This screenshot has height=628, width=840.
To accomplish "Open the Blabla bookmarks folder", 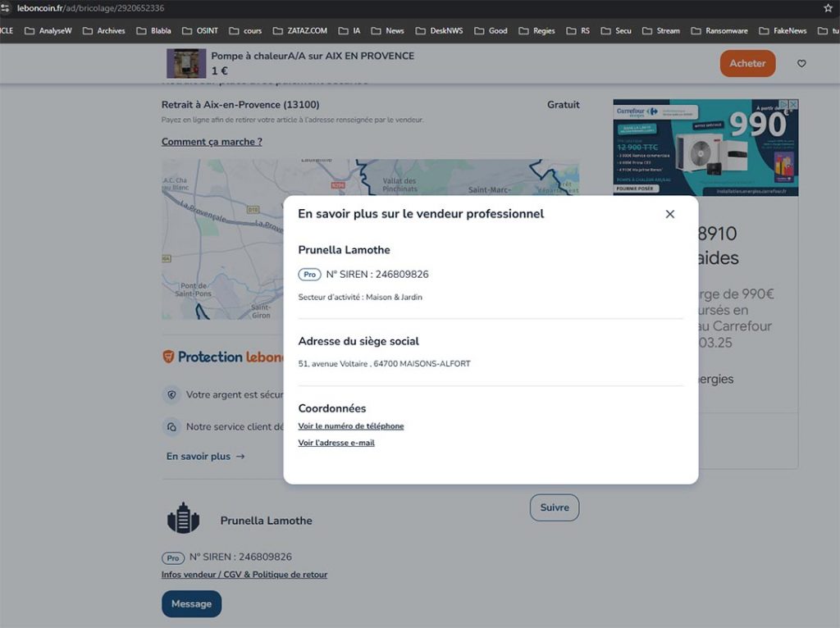I will [153, 31].
